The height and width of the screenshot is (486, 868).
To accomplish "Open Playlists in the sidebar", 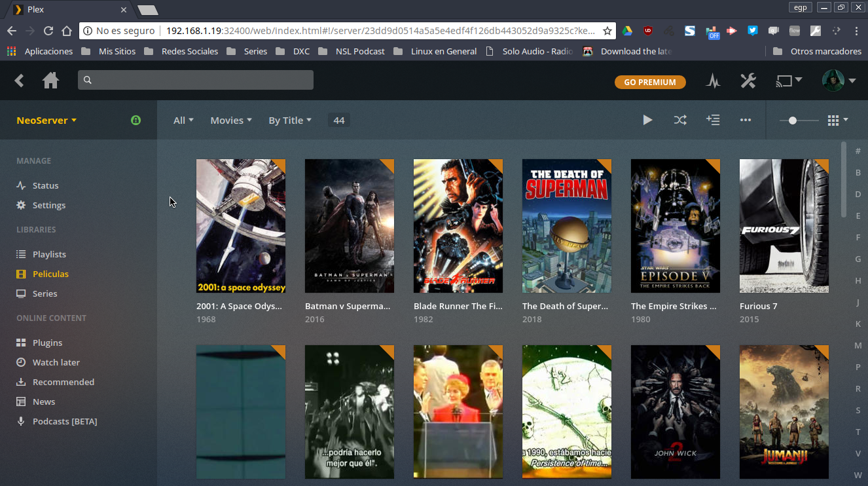I will 49,254.
